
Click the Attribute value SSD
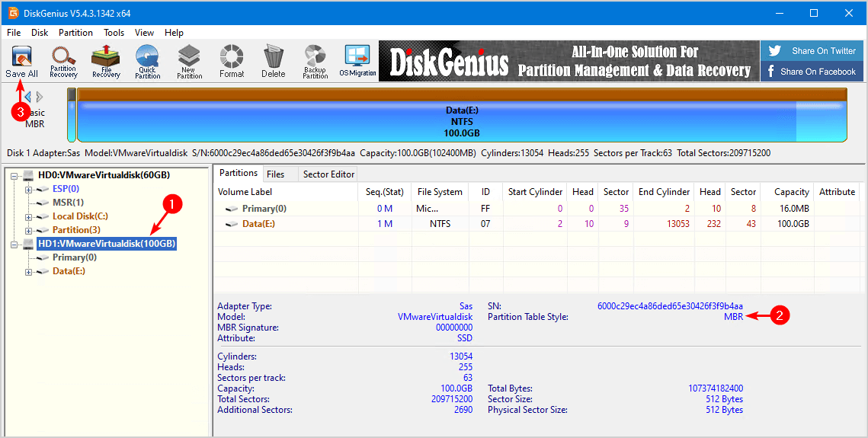pyautogui.click(x=464, y=338)
